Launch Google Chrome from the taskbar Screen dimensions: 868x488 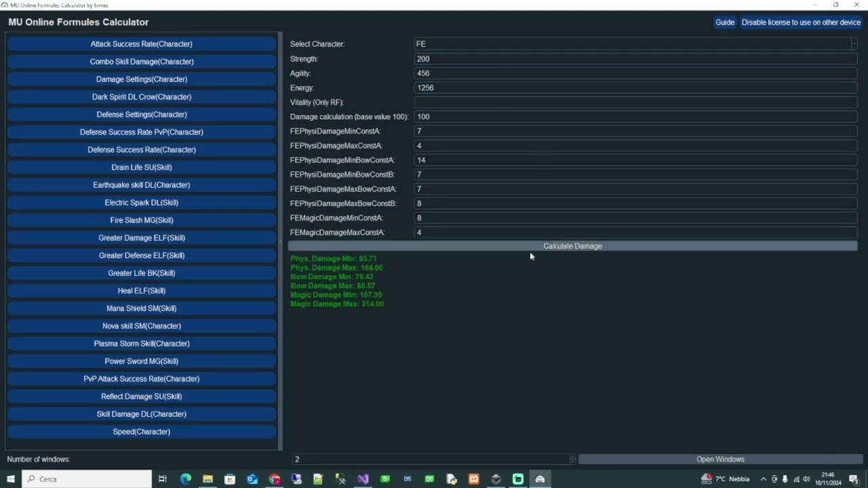click(275, 479)
